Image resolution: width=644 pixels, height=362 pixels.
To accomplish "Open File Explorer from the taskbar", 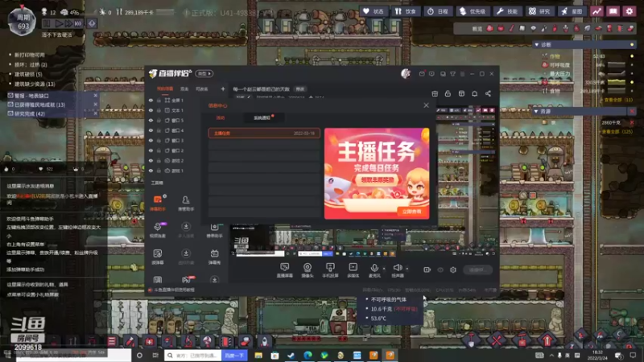I will 258,356.
